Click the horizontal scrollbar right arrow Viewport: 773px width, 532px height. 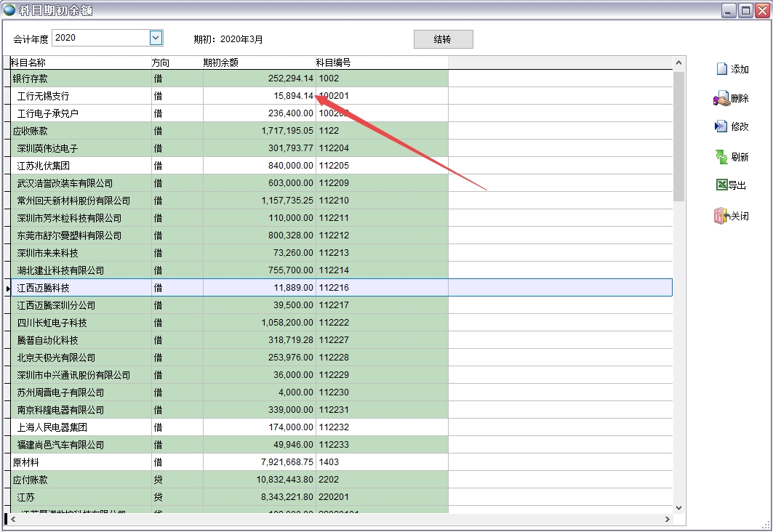(x=668, y=520)
